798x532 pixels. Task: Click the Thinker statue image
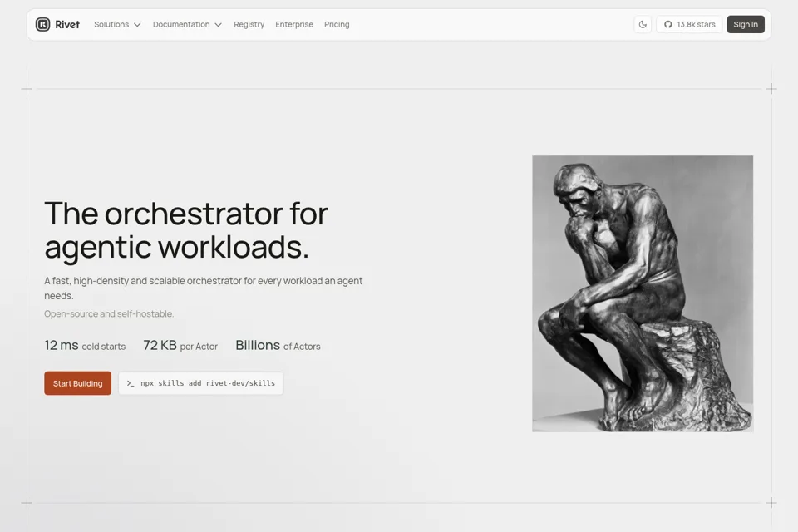pyautogui.click(x=643, y=293)
